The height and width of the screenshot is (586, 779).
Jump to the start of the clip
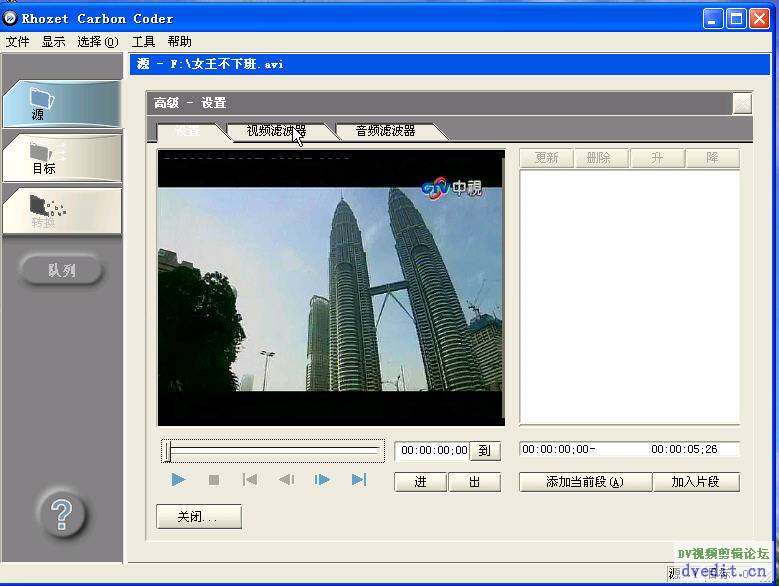point(250,480)
